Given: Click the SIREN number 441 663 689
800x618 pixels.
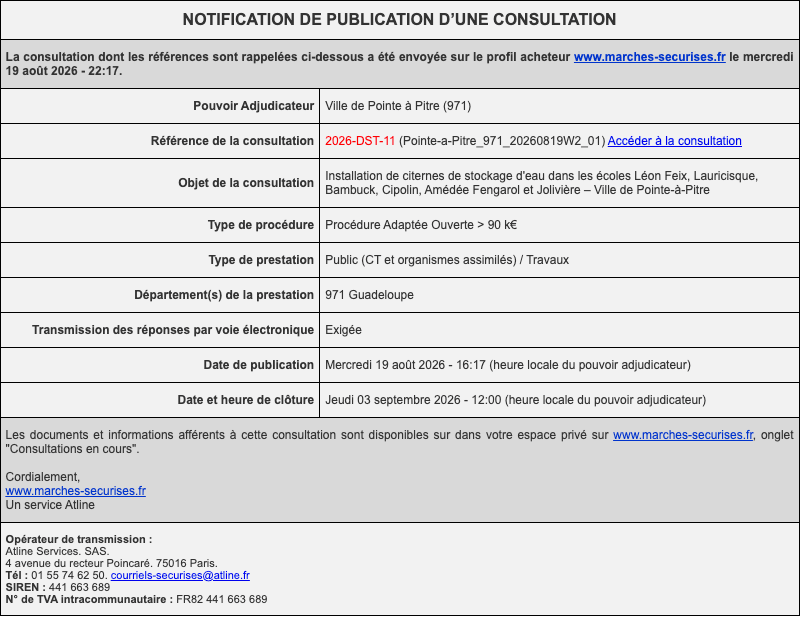Looking at the screenshot, I should pyautogui.click(x=79, y=587).
